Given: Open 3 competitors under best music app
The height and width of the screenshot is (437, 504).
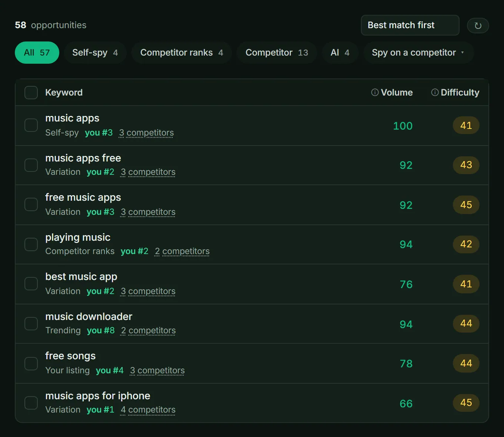Looking at the screenshot, I should click(148, 291).
